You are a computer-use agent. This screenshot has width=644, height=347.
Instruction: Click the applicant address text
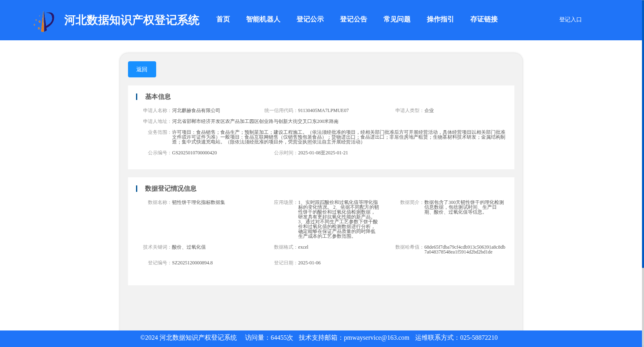coord(255,121)
